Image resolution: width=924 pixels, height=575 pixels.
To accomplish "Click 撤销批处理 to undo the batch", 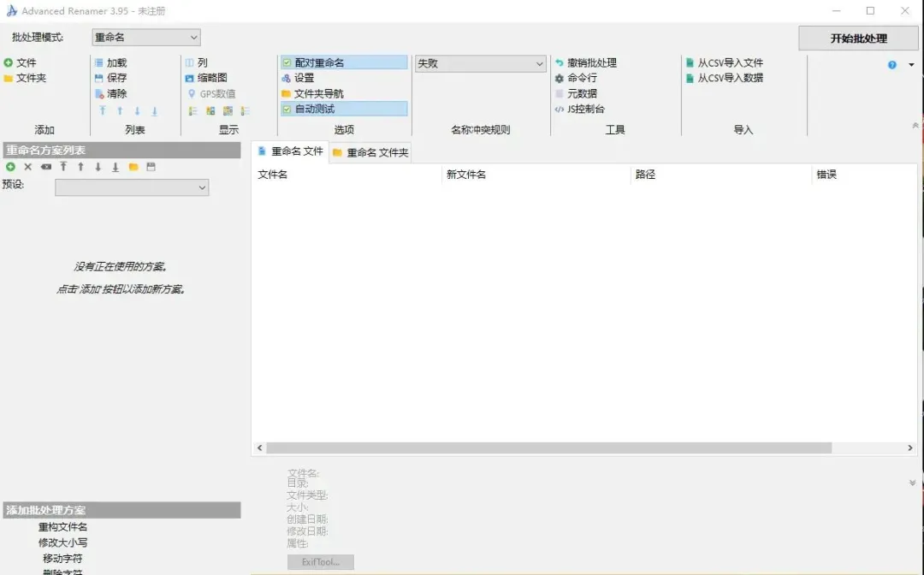I will [586, 62].
